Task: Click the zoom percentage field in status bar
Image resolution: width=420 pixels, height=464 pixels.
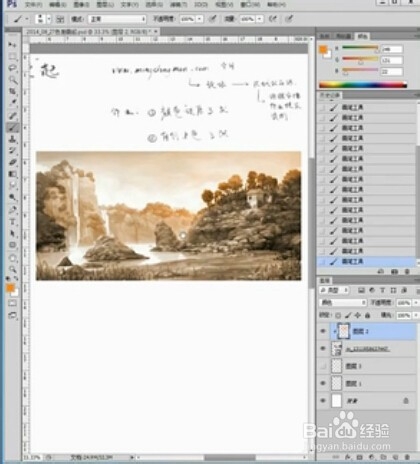Action: tap(32, 458)
